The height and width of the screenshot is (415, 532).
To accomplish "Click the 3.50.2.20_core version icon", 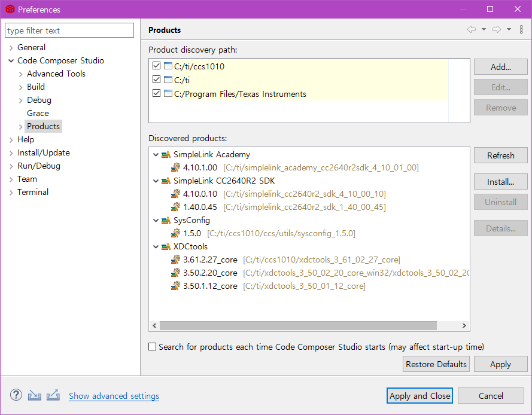I will 175,272.
